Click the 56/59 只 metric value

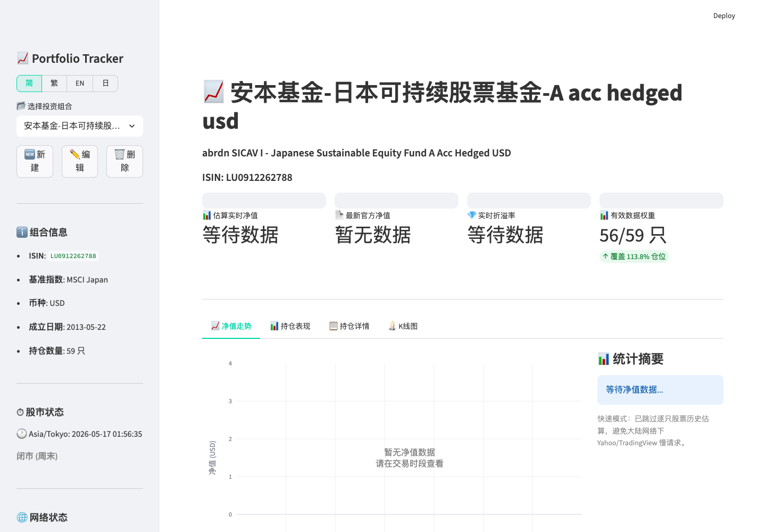633,235
